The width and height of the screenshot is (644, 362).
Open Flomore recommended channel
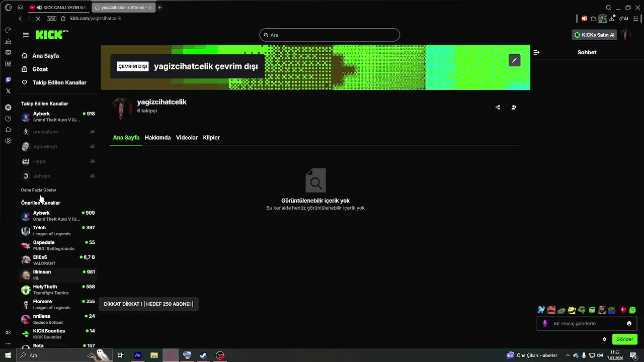click(x=58, y=304)
